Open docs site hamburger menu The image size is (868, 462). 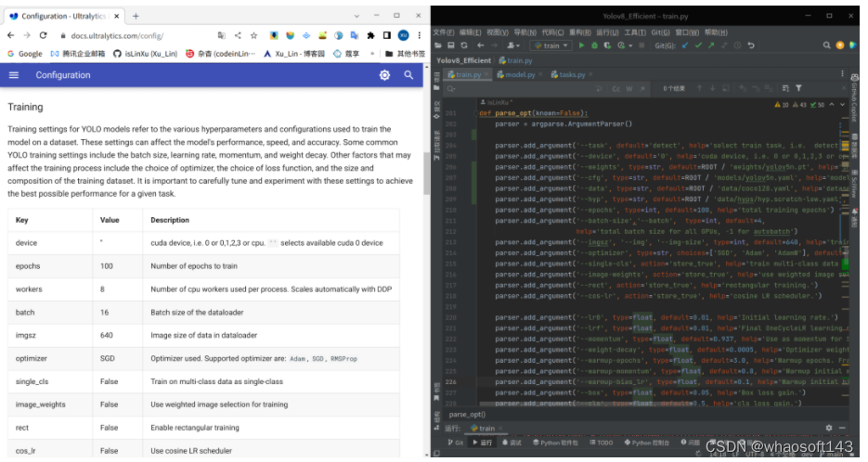click(14, 75)
